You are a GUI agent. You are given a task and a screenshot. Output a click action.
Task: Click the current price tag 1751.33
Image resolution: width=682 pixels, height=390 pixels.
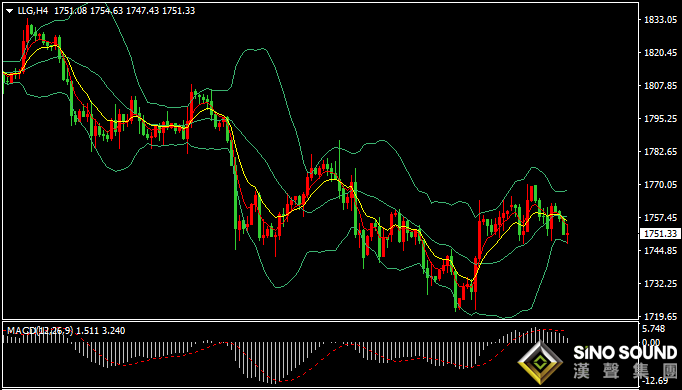click(x=660, y=234)
